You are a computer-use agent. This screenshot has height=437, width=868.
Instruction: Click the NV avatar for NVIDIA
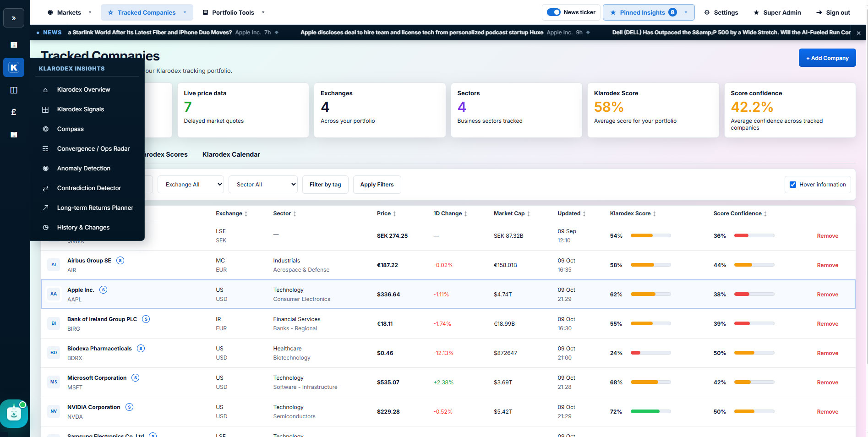(54, 411)
